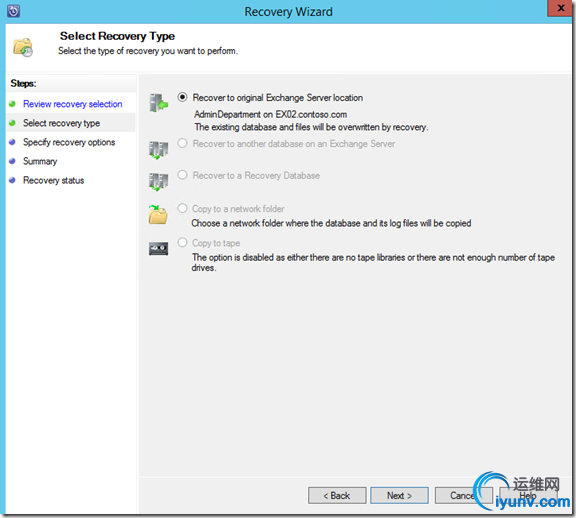Click the servers icon beside Recover to a Recovery Database
Screen dimensions: 576x518
coord(159,182)
